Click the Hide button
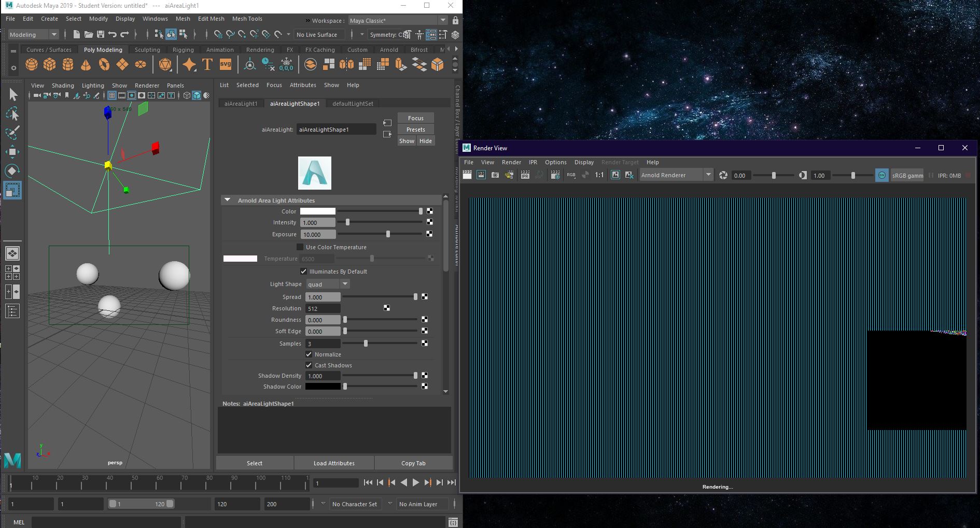The height and width of the screenshot is (528, 980). click(425, 141)
